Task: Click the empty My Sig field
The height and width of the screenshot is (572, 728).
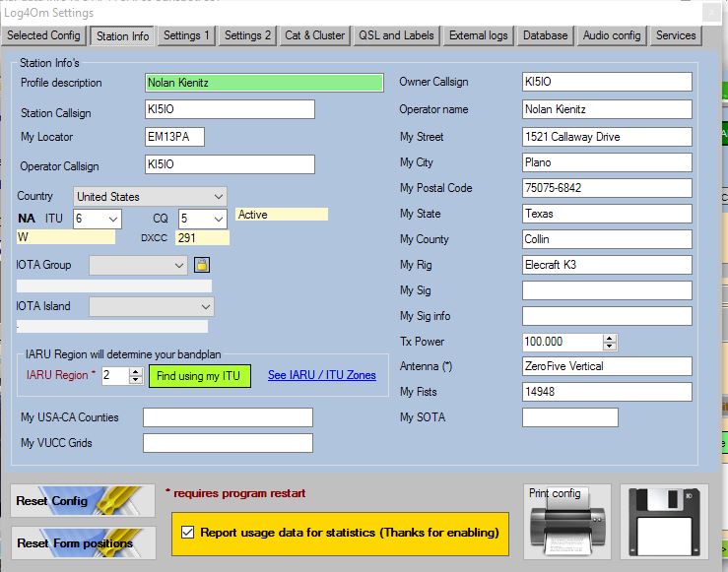Action: coord(607,290)
